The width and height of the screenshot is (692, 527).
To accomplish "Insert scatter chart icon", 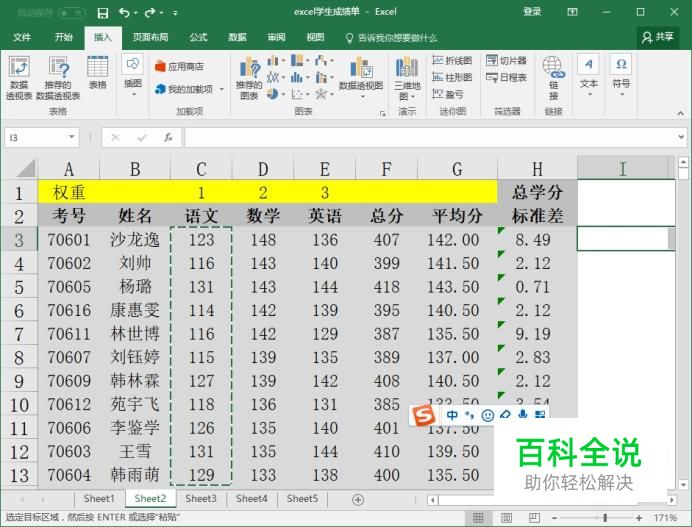I will 299,94.
